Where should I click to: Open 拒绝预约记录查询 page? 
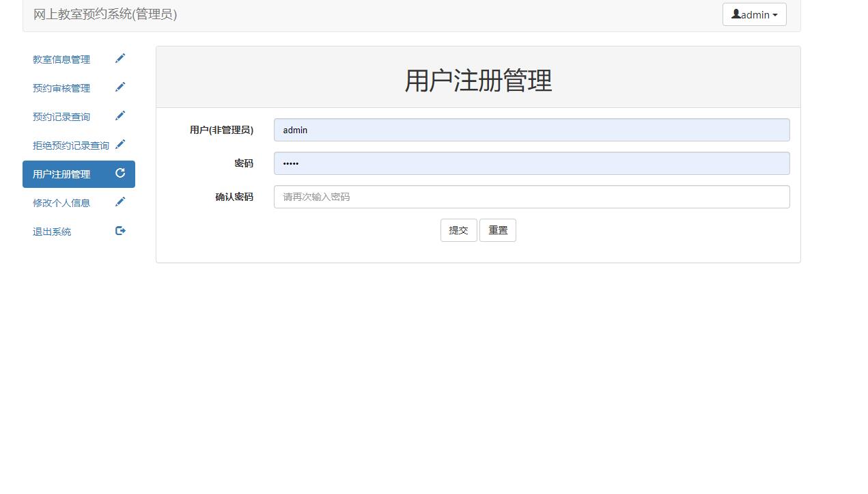click(70, 146)
